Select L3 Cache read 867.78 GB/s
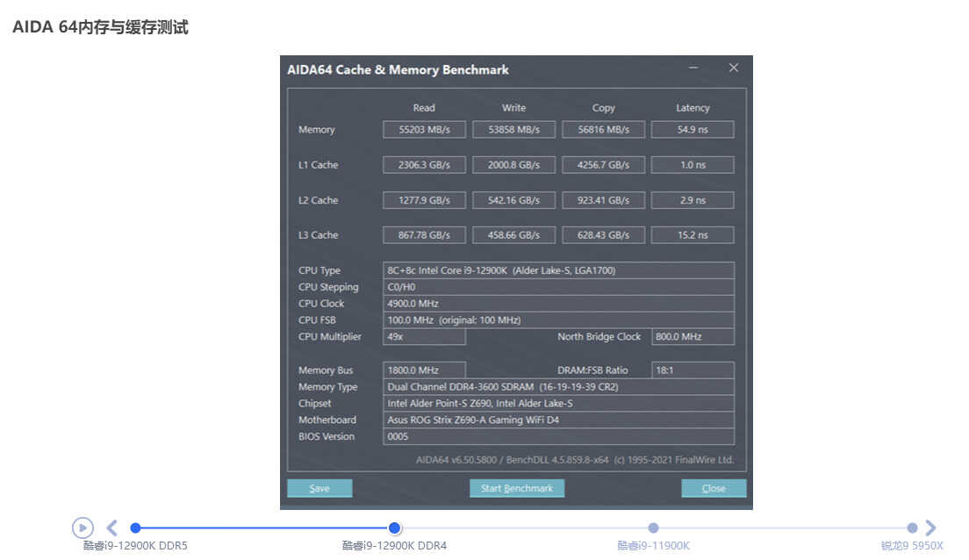 [424, 235]
